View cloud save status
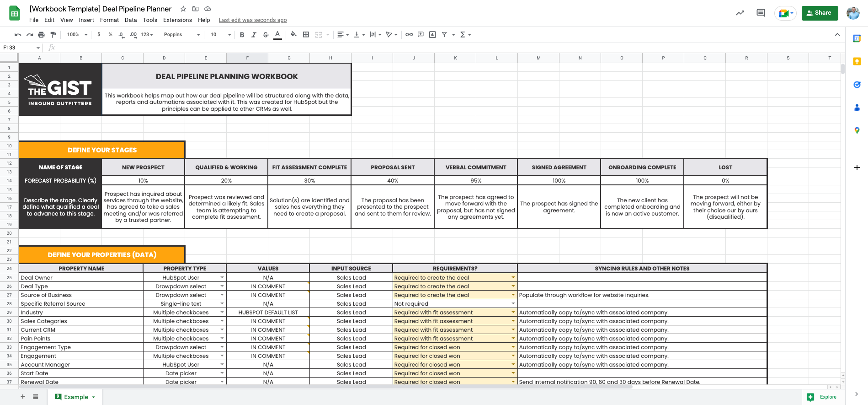This screenshot has width=868, height=405. pos(208,9)
